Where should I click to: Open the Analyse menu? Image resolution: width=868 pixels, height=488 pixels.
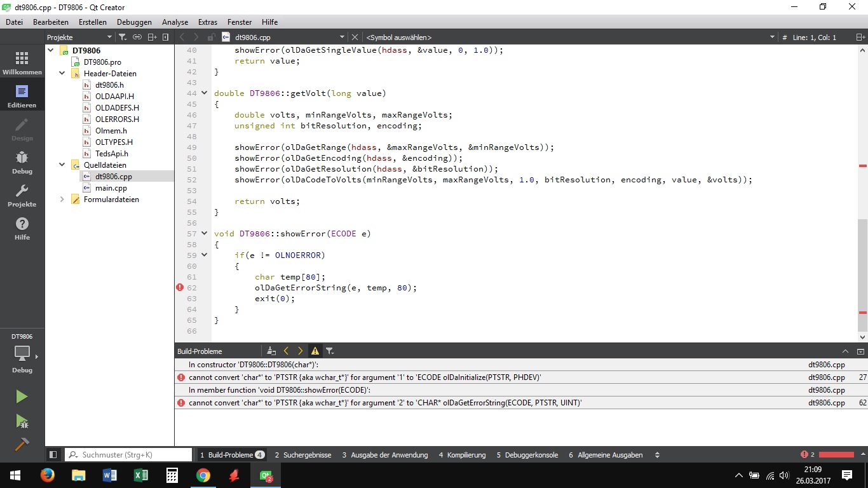(175, 22)
